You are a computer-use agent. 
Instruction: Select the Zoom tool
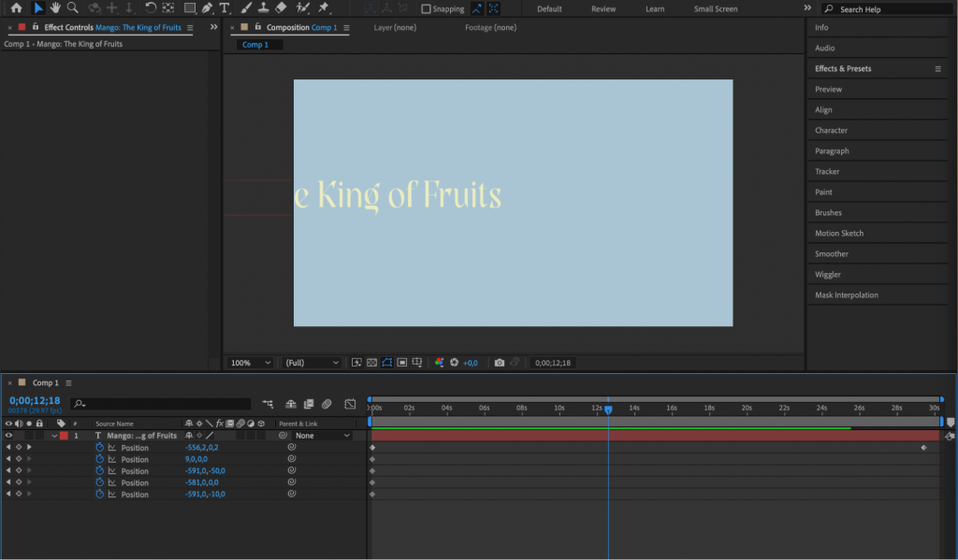70,8
